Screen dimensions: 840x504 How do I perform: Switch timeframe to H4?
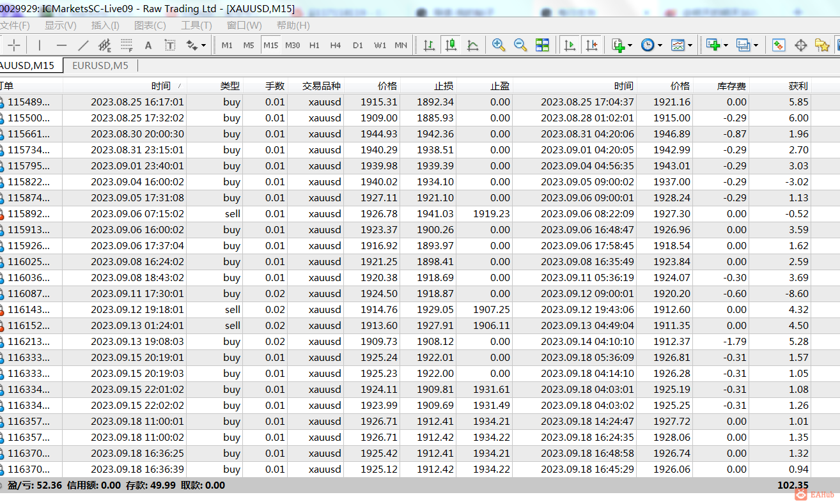click(x=336, y=45)
